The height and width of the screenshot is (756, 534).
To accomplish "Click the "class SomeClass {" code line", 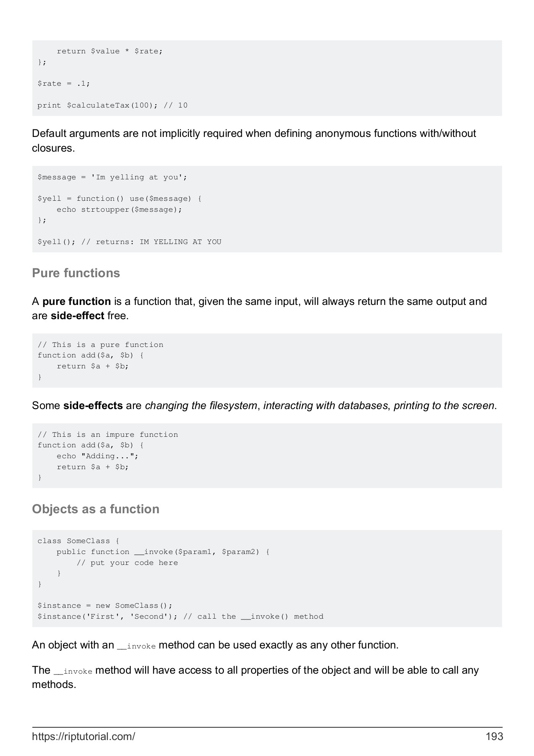I will pos(79,541).
